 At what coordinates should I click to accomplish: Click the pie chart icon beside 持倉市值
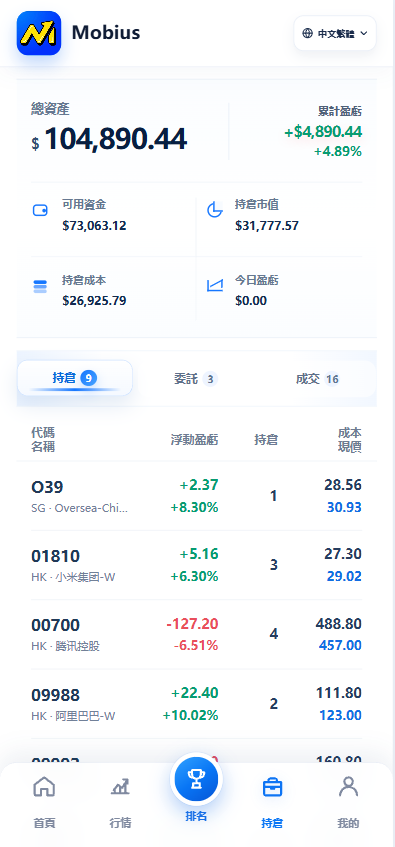[215, 209]
